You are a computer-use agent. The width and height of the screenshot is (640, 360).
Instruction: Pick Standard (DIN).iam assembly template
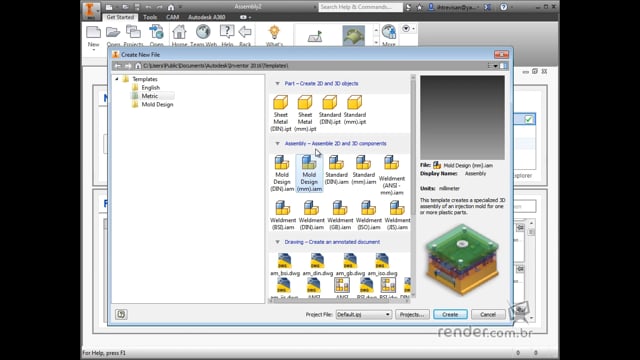(x=336, y=170)
